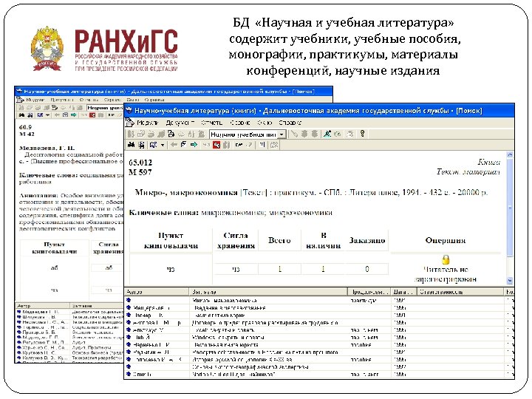Open the Научно-учебная лит database dropdown
Viewport: 532px width, 399px height.
(x=282, y=134)
